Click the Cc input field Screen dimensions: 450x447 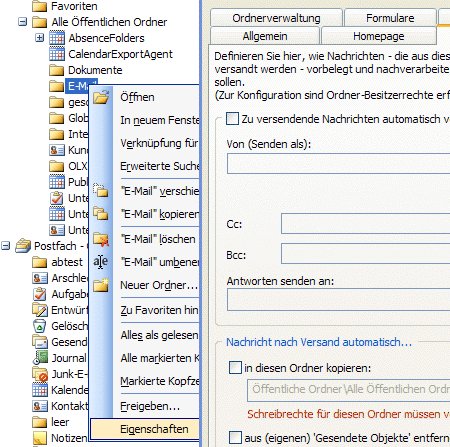(366, 224)
